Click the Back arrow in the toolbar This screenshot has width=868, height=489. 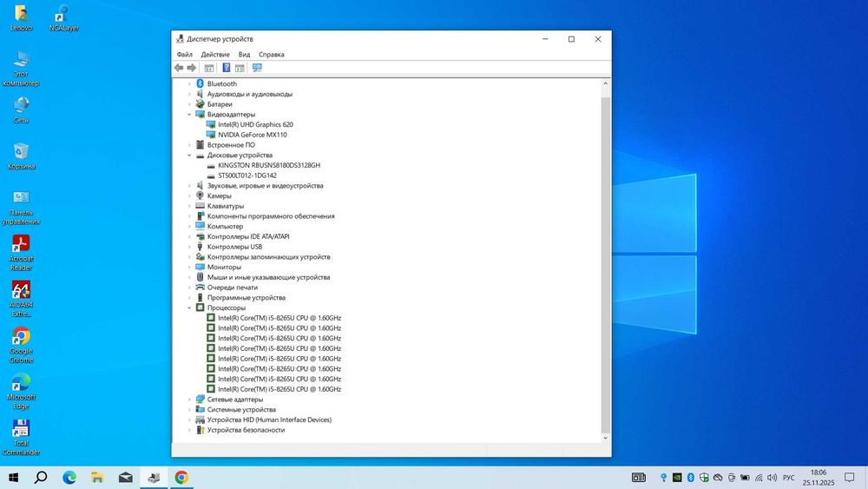178,68
